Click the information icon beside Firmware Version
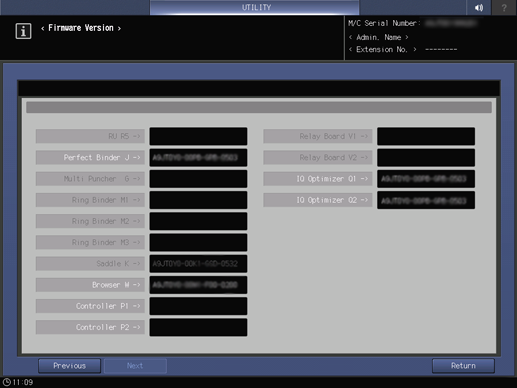The image size is (517, 388). coord(23,31)
